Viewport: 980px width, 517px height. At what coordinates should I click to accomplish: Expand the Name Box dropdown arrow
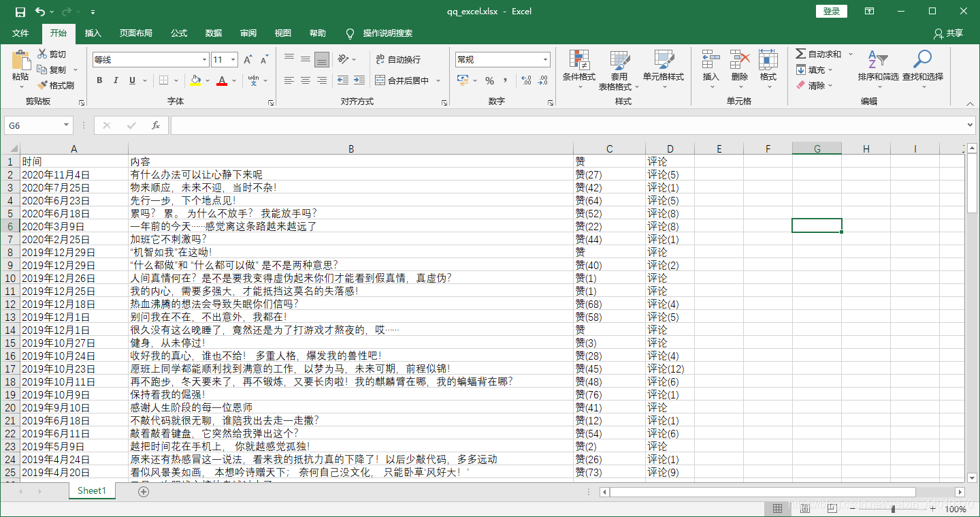pyautogui.click(x=66, y=125)
